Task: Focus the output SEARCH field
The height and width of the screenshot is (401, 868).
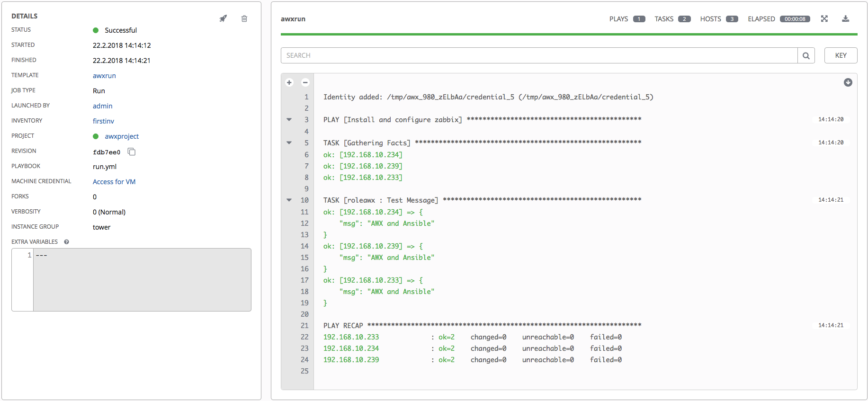Action: [539, 55]
